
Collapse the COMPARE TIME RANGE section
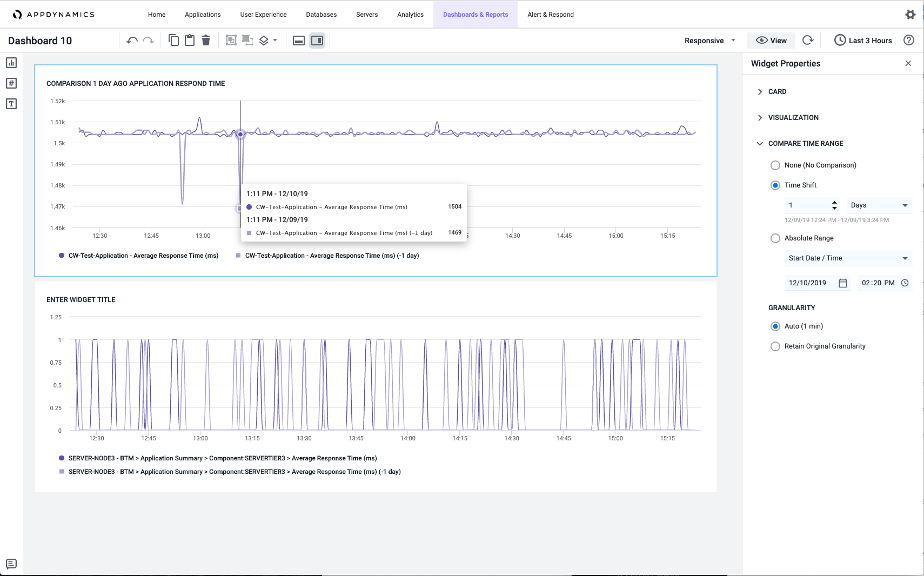pos(800,144)
